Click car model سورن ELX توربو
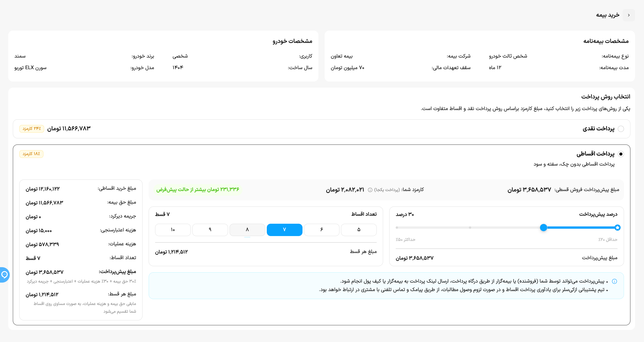 tap(31, 68)
